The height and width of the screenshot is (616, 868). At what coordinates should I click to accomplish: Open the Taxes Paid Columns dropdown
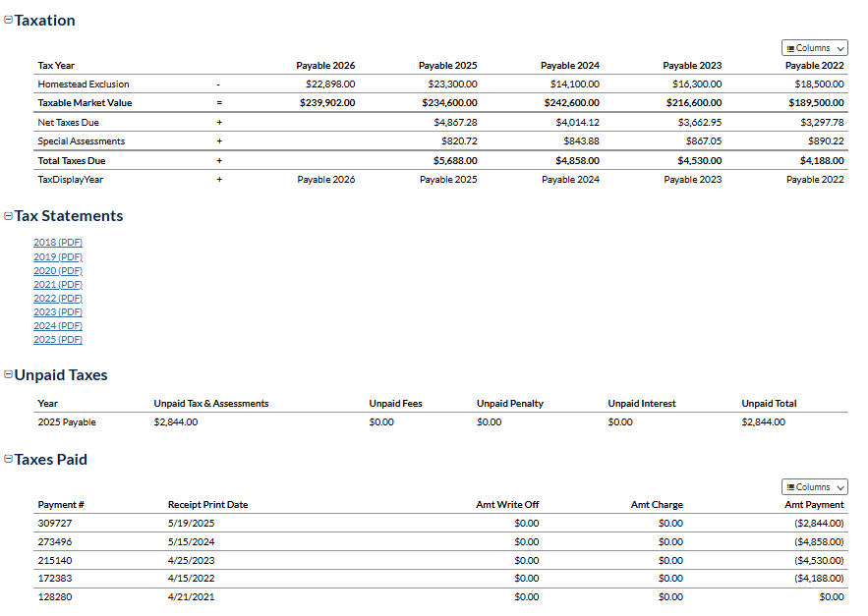point(814,487)
